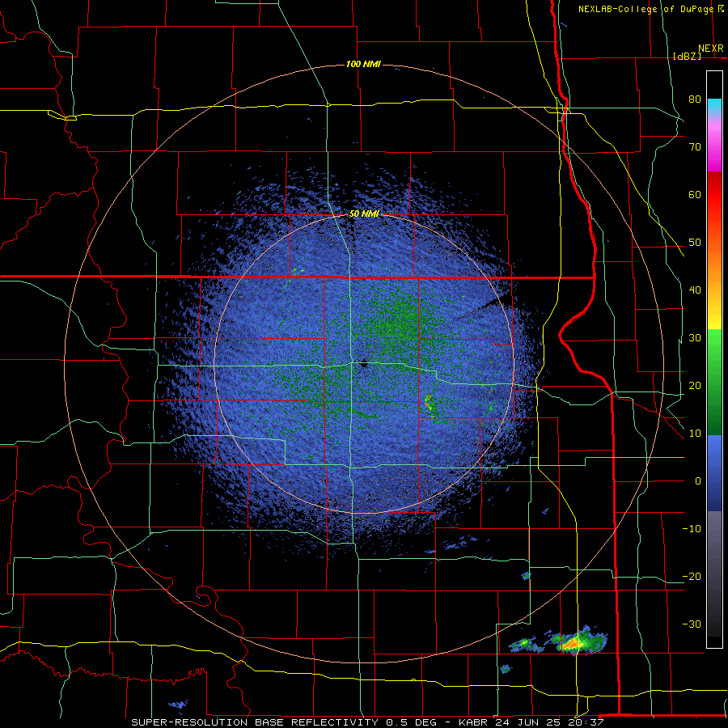Click the blue segment of the color bar
This screenshot has width=728, height=728.
714,473
